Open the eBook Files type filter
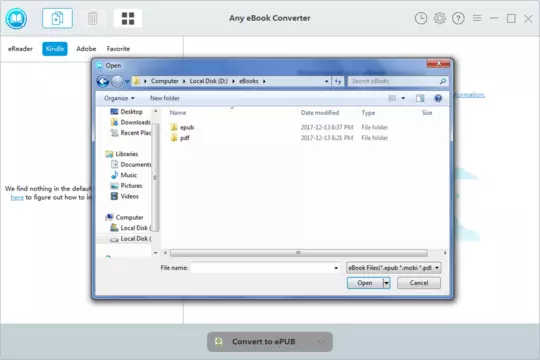The height and width of the screenshot is (360, 540). click(394, 268)
